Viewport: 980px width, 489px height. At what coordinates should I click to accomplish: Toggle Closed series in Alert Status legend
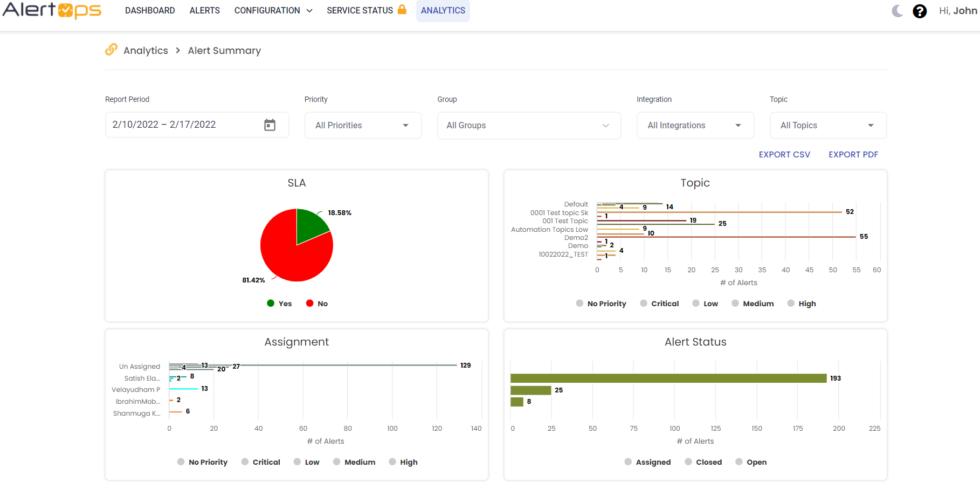[x=703, y=462]
